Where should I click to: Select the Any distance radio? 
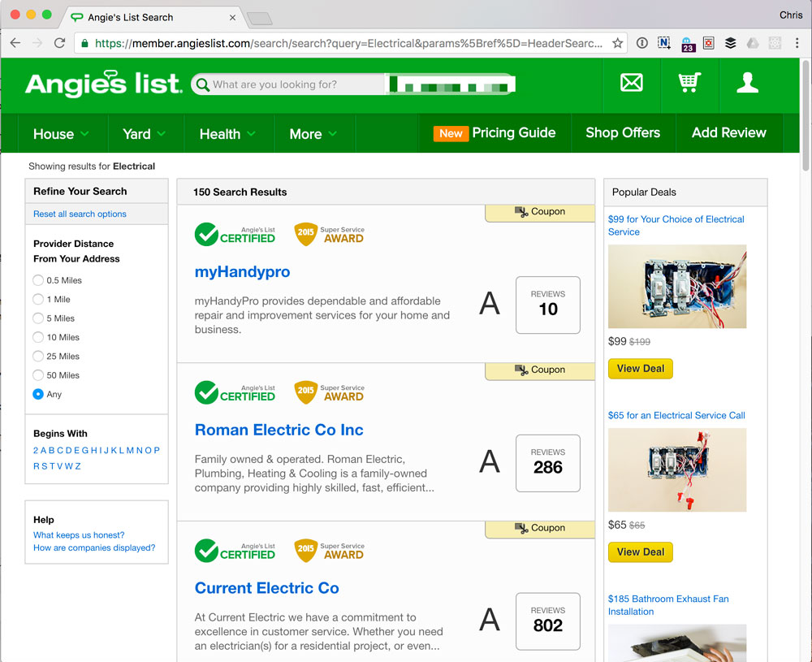[x=38, y=394]
